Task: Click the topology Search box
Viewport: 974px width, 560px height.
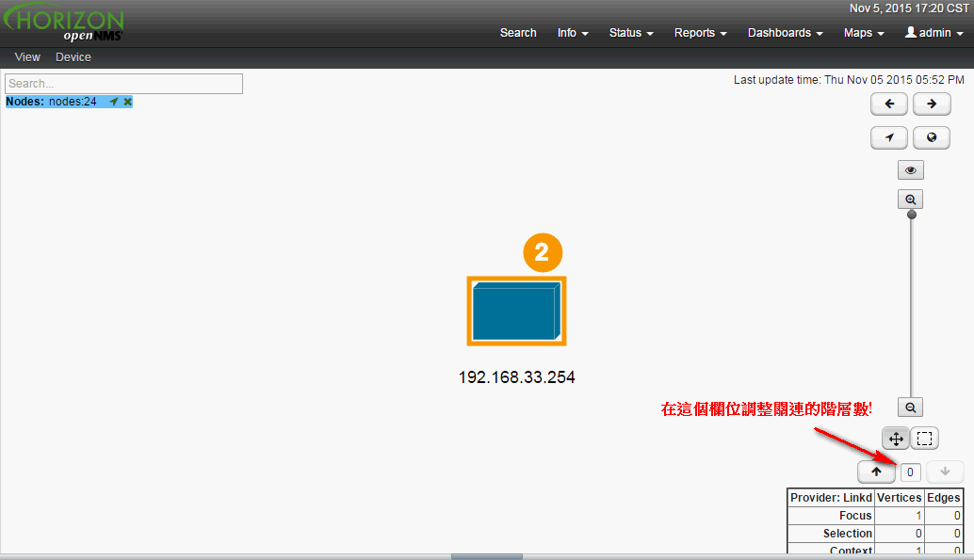Action: tap(123, 84)
